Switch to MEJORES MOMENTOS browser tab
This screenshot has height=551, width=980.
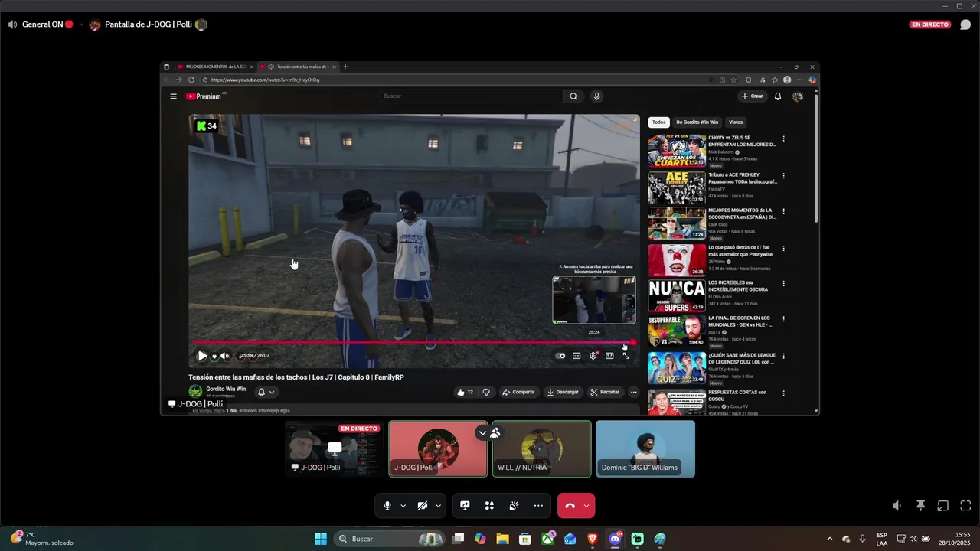(x=214, y=67)
